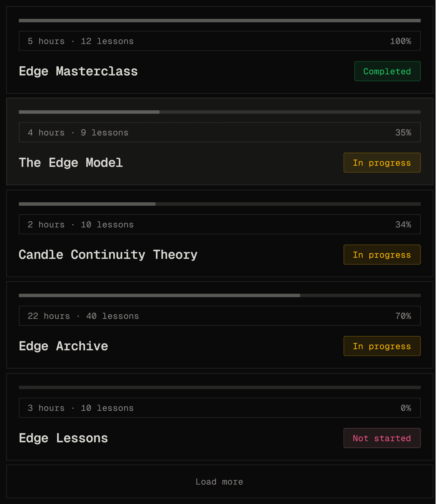Click the empty Edge Lessons progress bar
439x504 pixels.
[221, 391]
